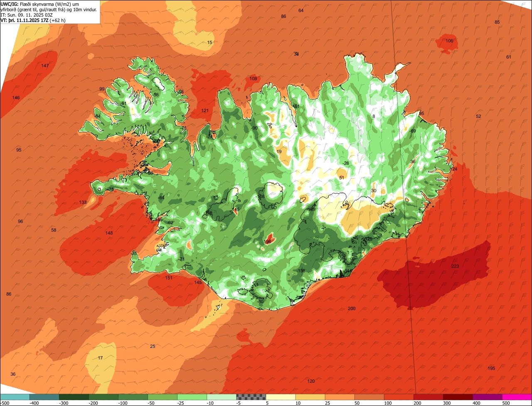Viewport: 532px width, 406px height.
Task: Select the dark teal -400 legend swatch
Action: (44, 397)
